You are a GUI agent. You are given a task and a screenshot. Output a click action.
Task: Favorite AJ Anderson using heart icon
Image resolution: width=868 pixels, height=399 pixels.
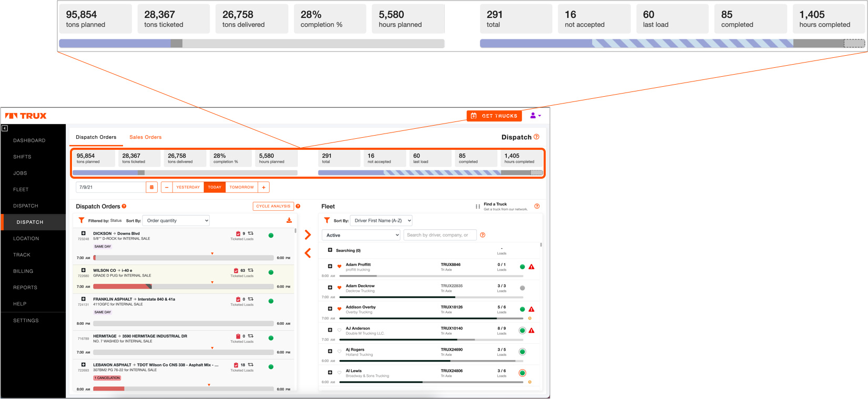click(x=339, y=330)
